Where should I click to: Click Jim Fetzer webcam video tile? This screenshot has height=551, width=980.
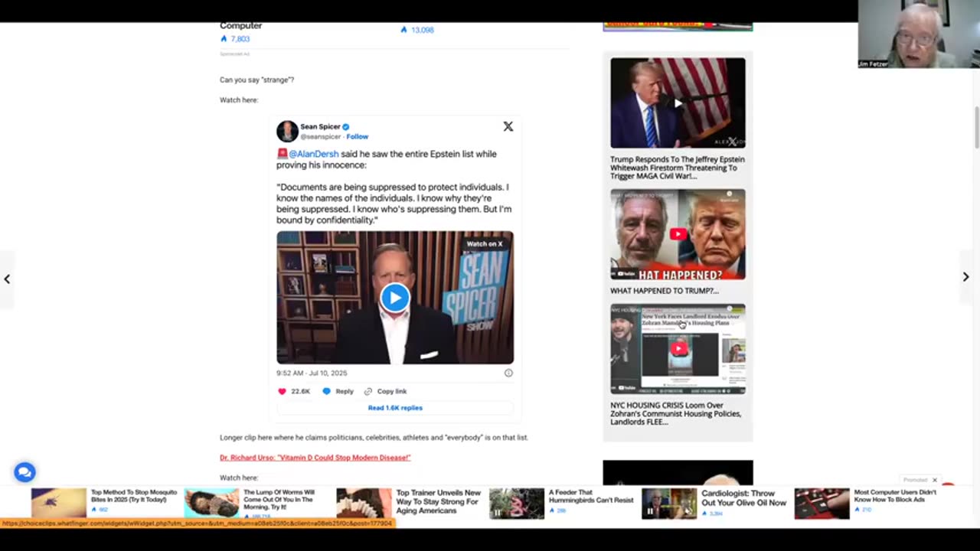919,34
